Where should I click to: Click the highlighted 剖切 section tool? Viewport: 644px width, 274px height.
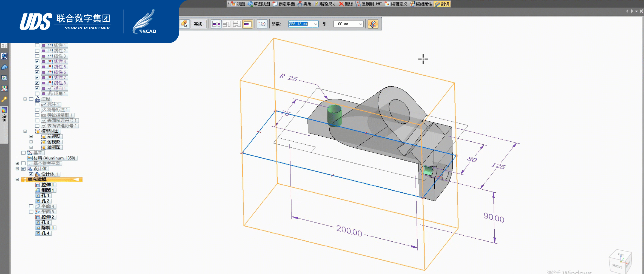442,4
